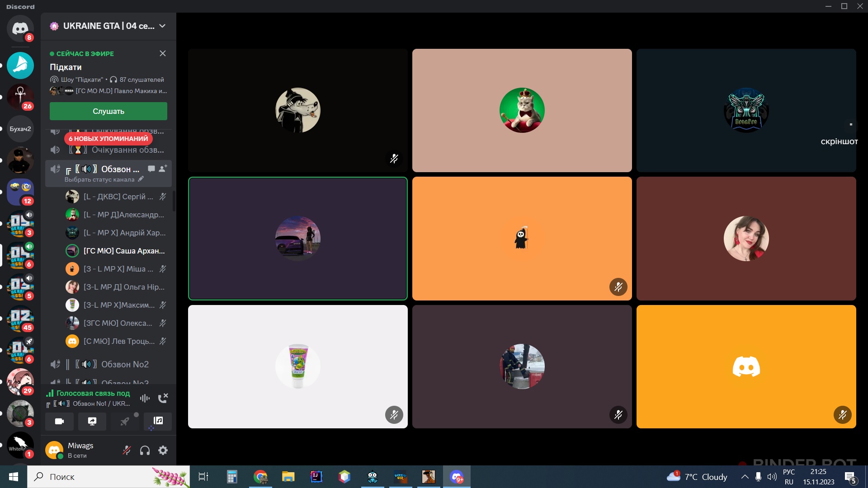Join the Обзвон No2 voice channel
The height and width of the screenshot is (488, 868).
(108, 364)
